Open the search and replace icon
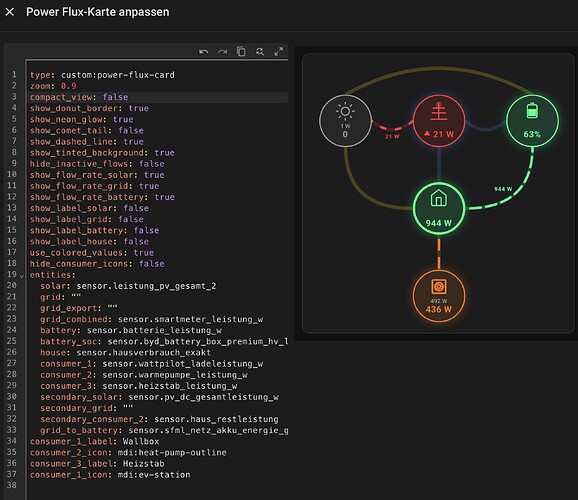 pos(260,52)
